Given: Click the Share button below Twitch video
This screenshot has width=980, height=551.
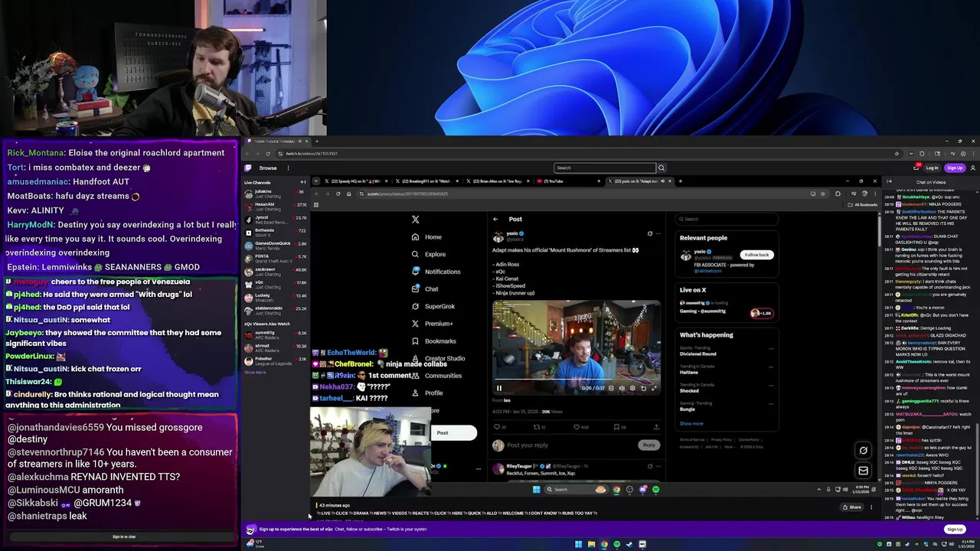Looking at the screenshot, I should tap(851, 507).
